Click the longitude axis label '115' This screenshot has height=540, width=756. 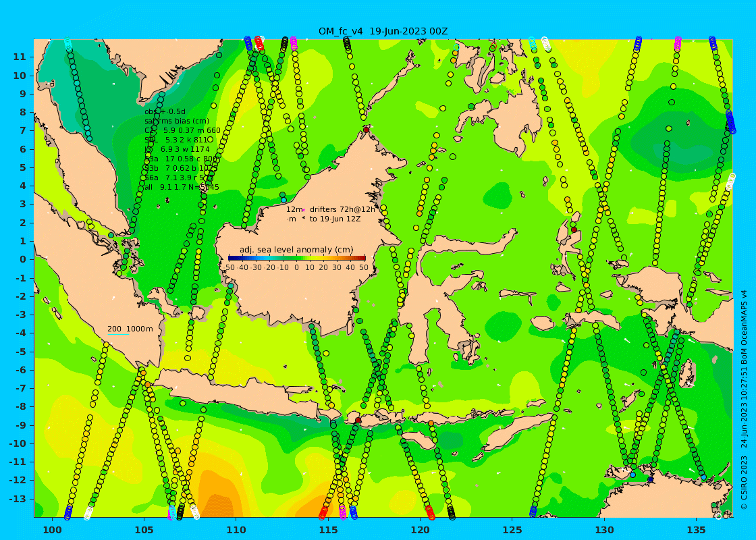click(x=328, y=530)
